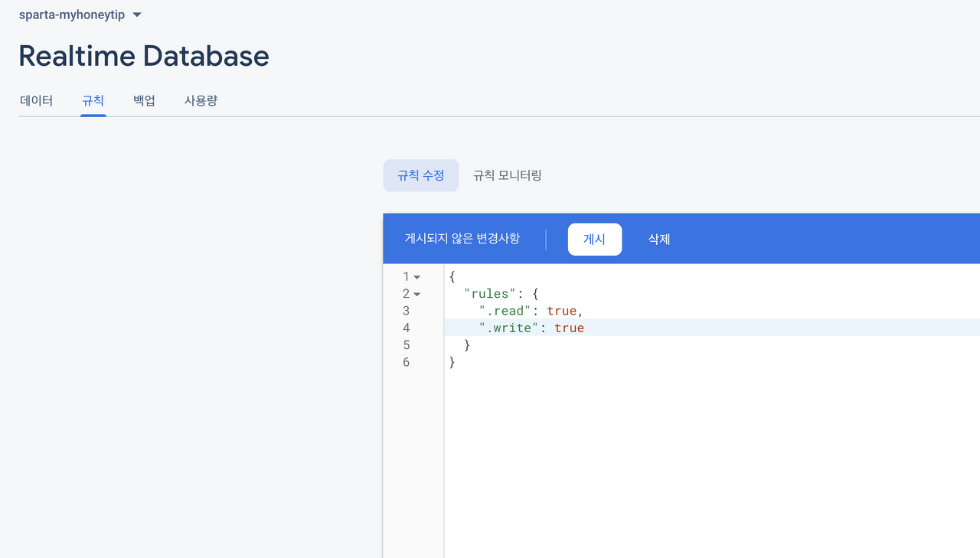Viewport: 980px width, 558px height.
Task: Go to the 사용량 tab
Action: pos(201,100)
